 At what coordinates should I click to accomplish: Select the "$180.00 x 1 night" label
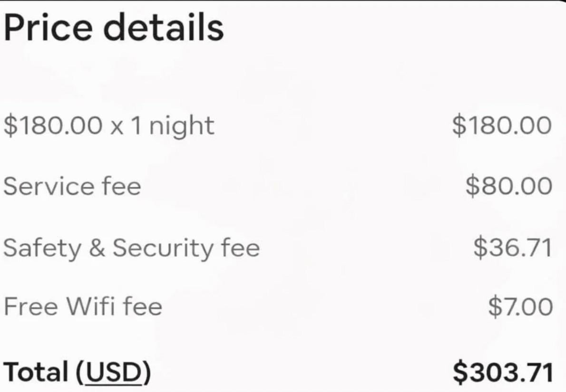tap(109, 126)
